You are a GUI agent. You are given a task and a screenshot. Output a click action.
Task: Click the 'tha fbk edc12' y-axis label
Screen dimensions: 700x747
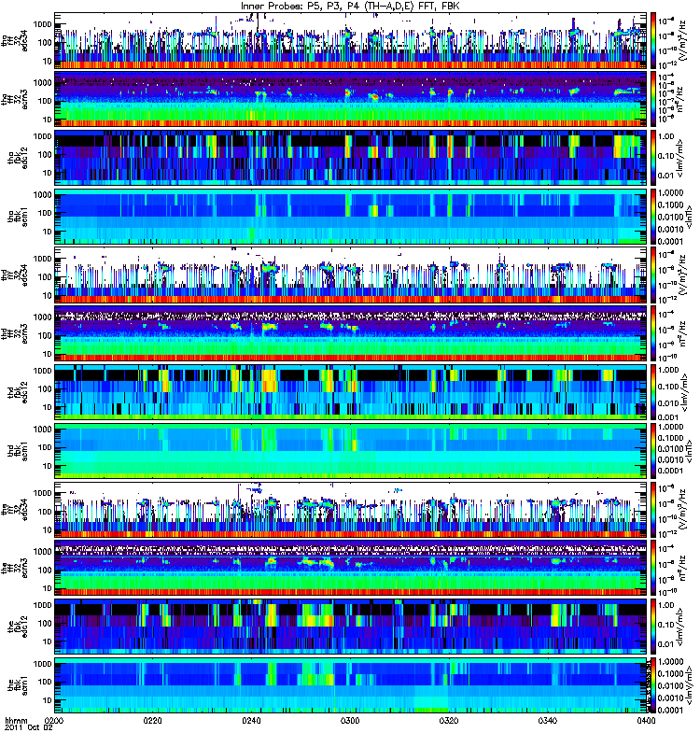(x=18, y=158)
